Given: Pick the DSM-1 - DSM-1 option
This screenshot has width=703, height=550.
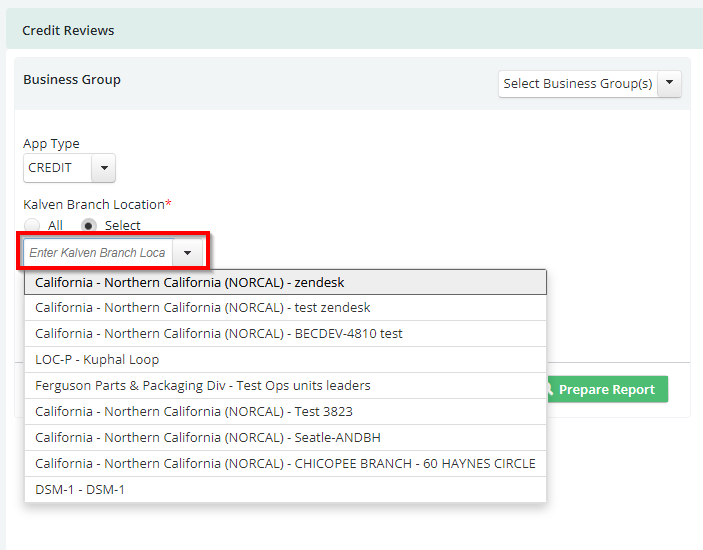Looking at the screenshot, I should point(286,489).
